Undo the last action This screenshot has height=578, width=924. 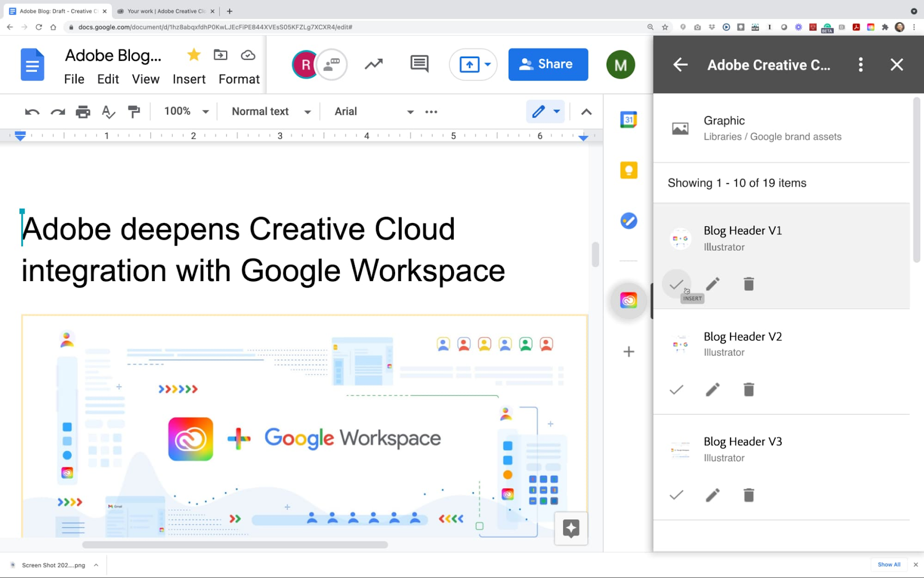pos(32,111)
